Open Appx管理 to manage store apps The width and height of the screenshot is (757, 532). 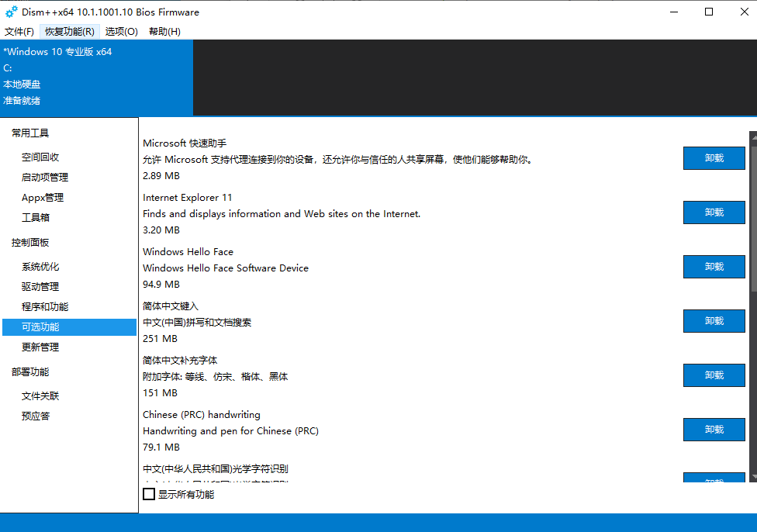pyautogui.click(x=43, y=197)
